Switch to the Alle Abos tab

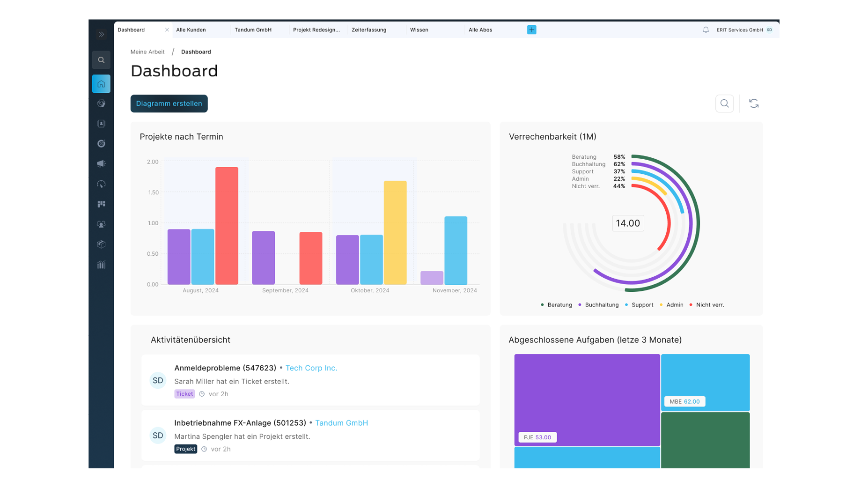(494, 30)
